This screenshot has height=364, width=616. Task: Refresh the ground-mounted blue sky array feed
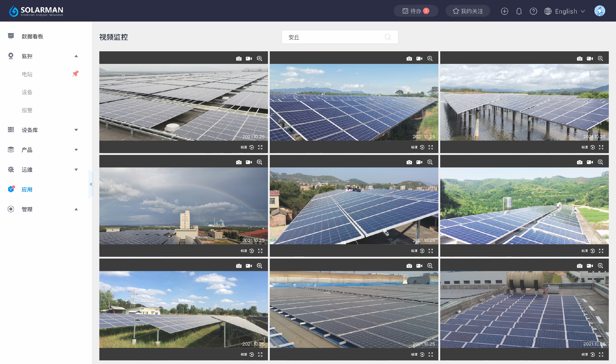[422, 147]
